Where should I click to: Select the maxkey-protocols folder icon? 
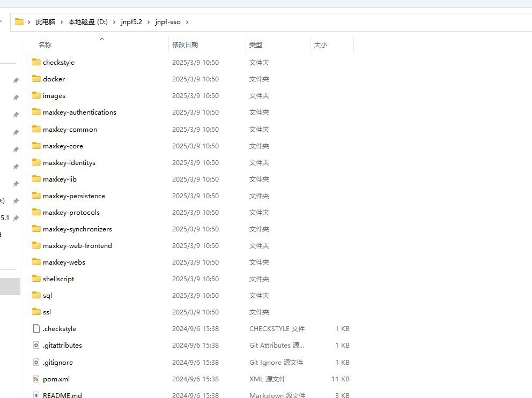[36, 212]
